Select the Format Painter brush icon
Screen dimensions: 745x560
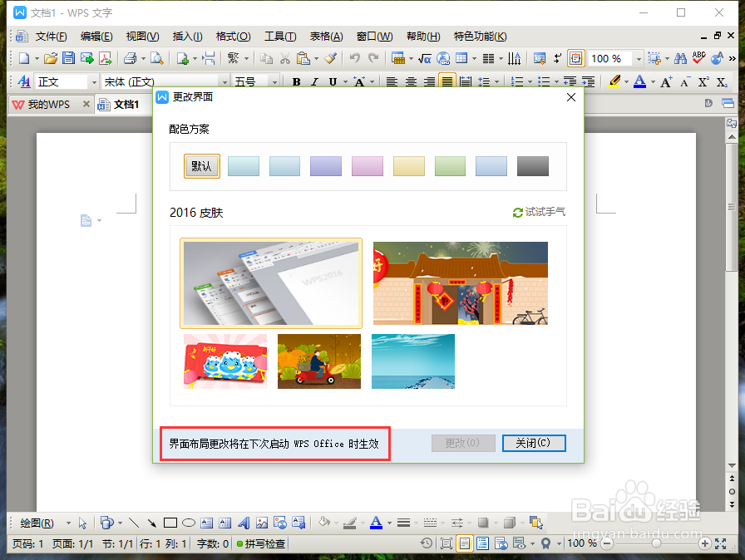[x=331, y=58]
